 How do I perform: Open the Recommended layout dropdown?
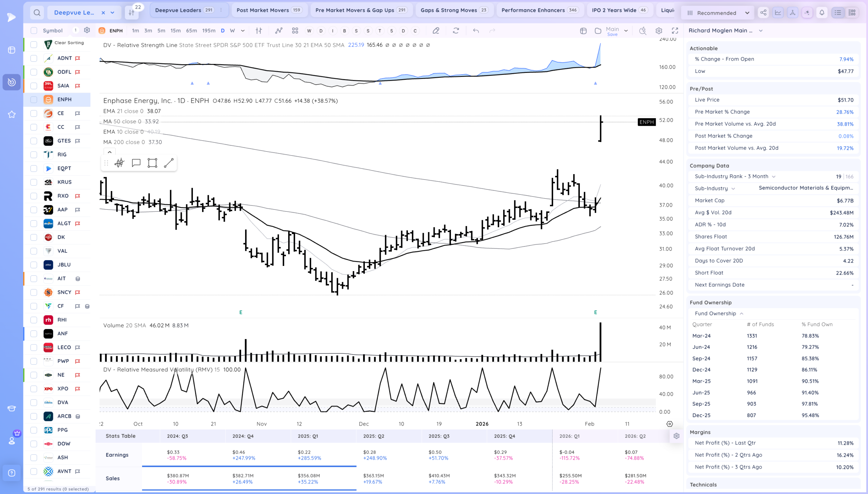tap(717, 13)
